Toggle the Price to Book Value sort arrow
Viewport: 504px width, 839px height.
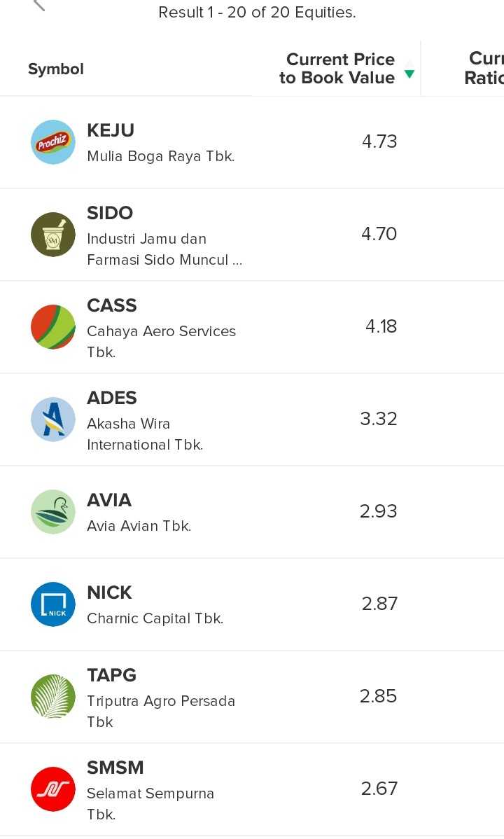[x=409, y=69]
